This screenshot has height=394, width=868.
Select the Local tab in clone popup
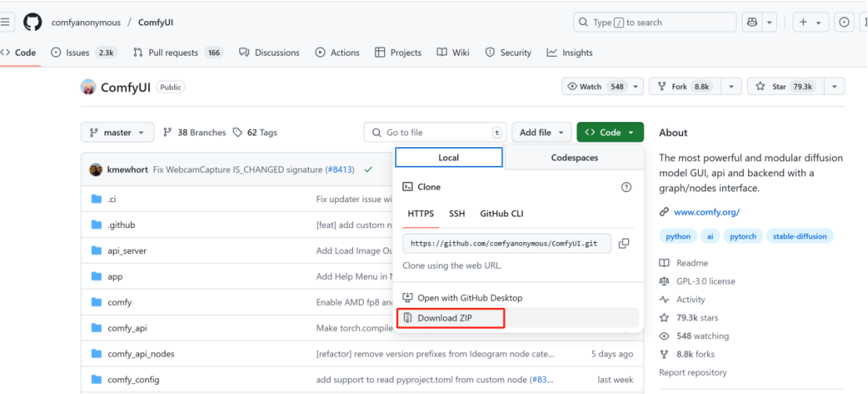(449, 157)
